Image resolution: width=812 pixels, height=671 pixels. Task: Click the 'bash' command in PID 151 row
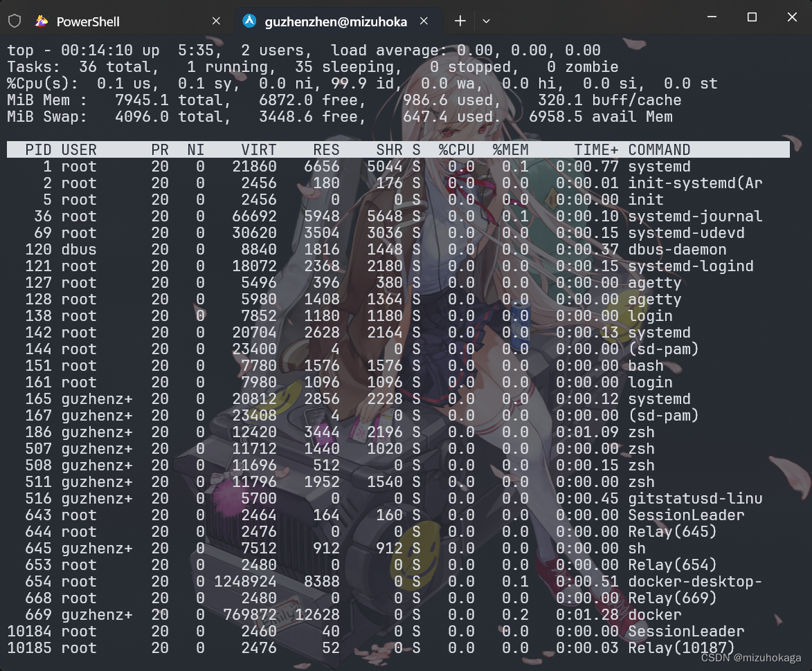[646, 366]
